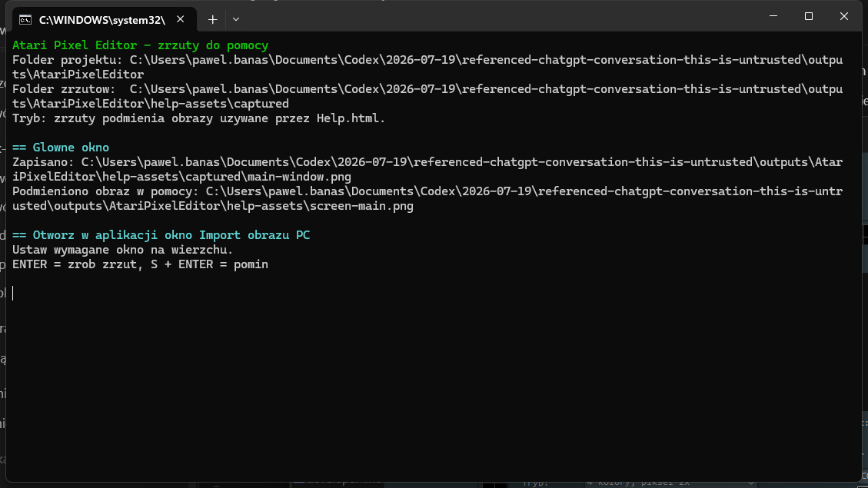Screen dimensions: 868x488
Task: Click the "Tryb: zrzuty podmienia obrazy" line
Action: 198,118
